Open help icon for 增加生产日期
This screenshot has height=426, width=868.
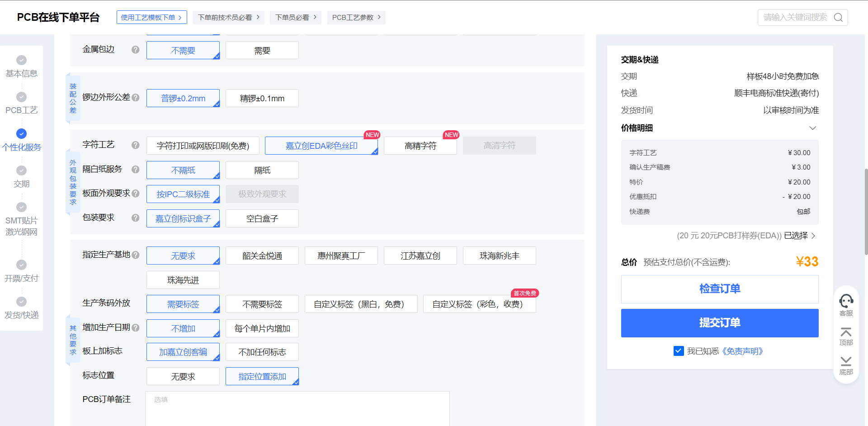tap(135, 328)
